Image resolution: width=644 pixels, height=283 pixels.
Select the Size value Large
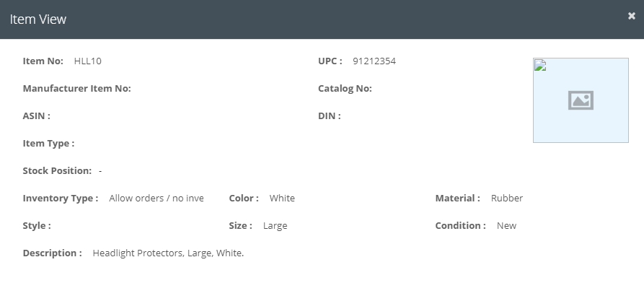pyautogui.click(x=275, y=226)
